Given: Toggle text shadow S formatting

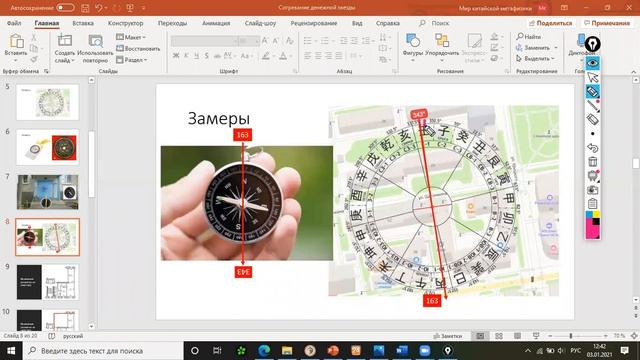Looking at the screenshot, I should coord(207,56).
